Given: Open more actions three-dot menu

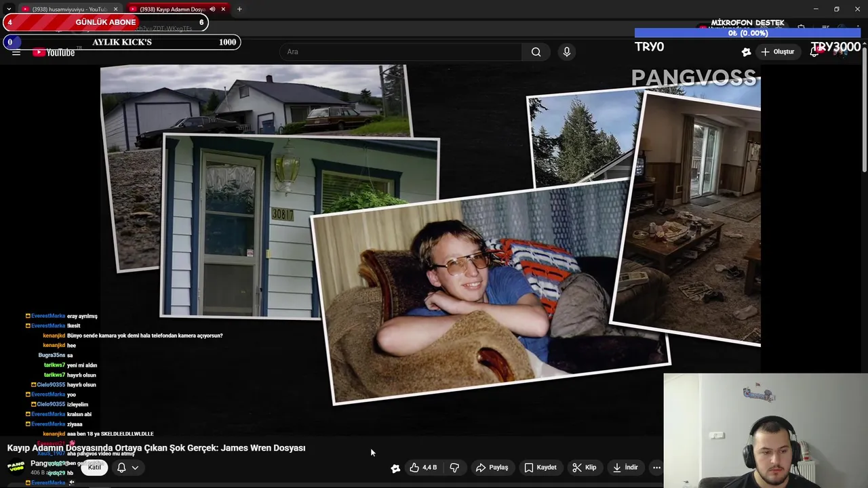Looking at the screenshot, I should [x=656, y=468].
